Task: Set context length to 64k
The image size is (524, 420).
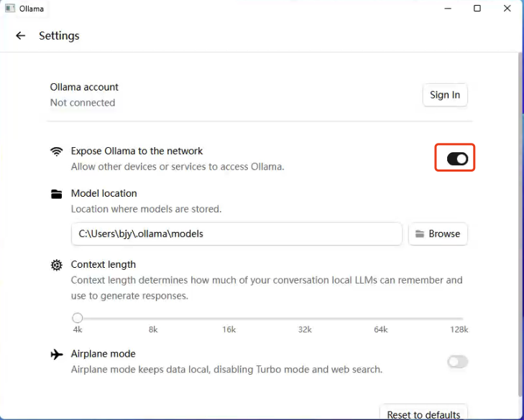Action: point(381,318)
